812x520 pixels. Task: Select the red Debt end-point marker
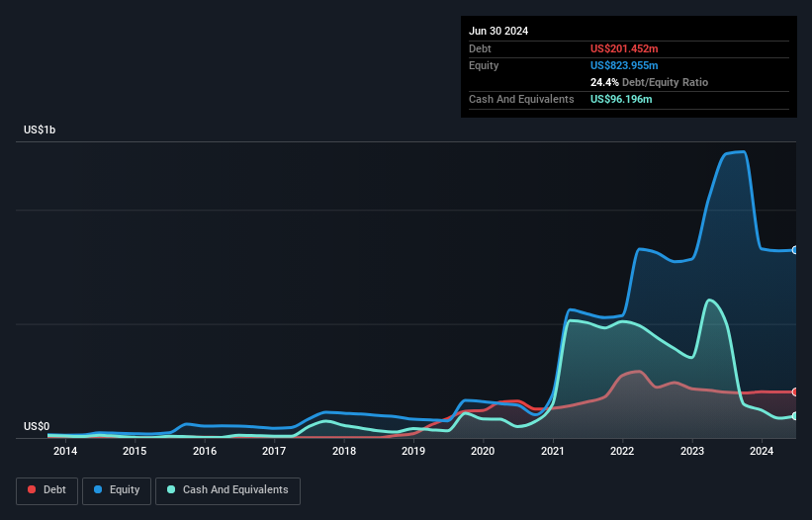point(795,392)
